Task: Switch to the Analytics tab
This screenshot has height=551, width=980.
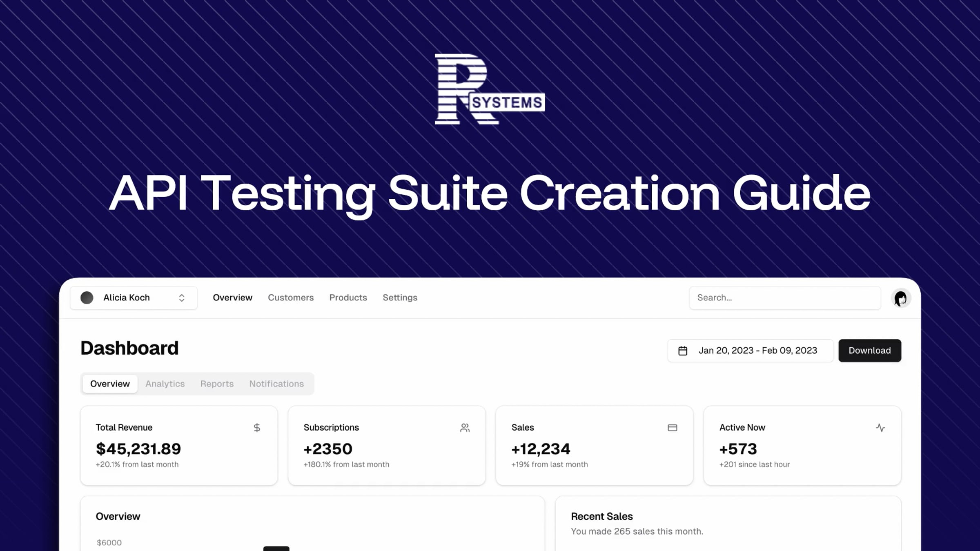Action: pos(165,384)
